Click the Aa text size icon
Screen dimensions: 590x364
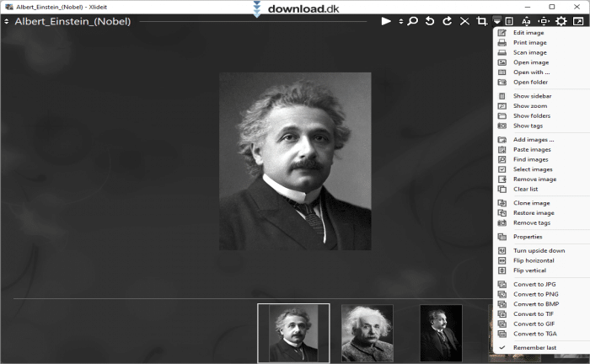point(527,21)
